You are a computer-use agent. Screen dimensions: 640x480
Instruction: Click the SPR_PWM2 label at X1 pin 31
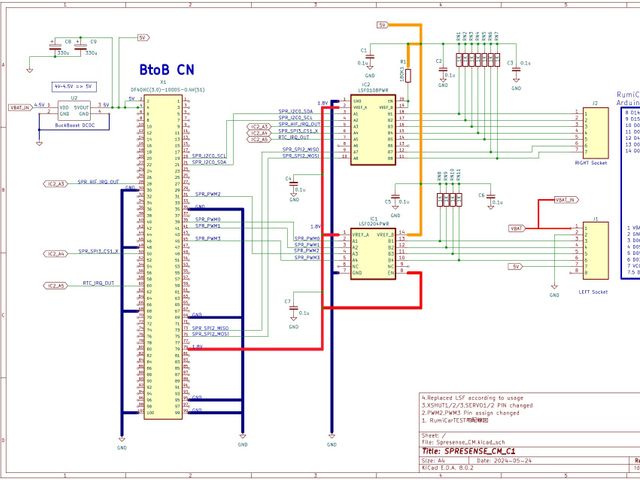point(208,194)
